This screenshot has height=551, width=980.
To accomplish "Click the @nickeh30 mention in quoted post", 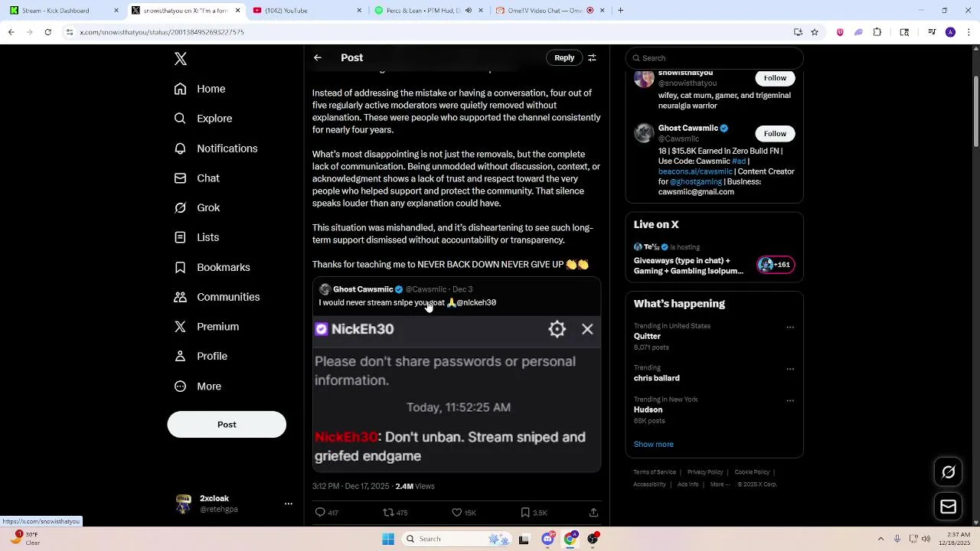I will 476,303.
